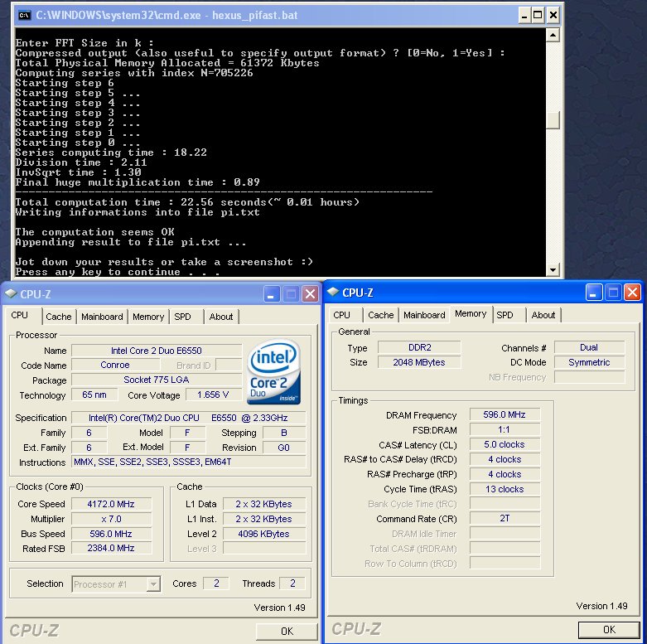Click the right CPU-Z window title icon
647x644 pixels.
[332, 292]
